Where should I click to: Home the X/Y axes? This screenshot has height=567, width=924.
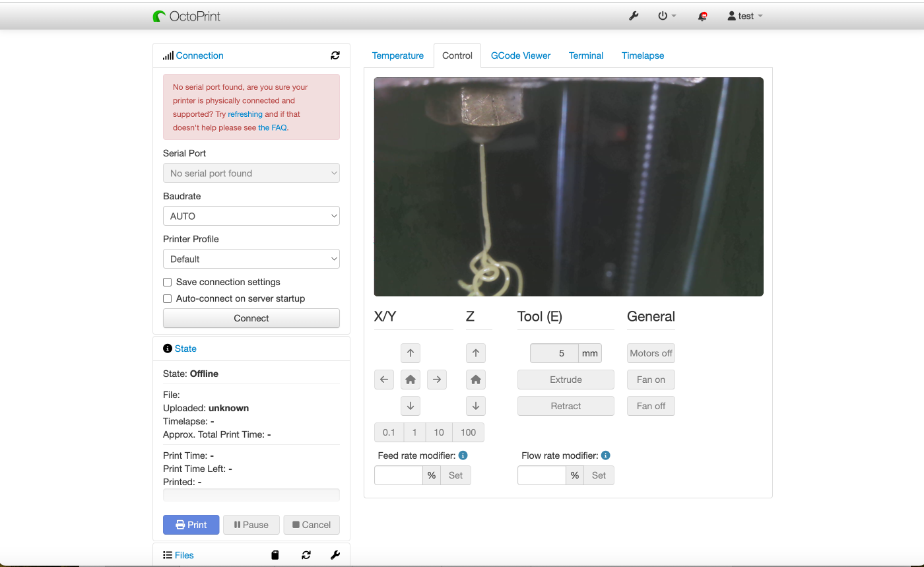coord(411,380)
